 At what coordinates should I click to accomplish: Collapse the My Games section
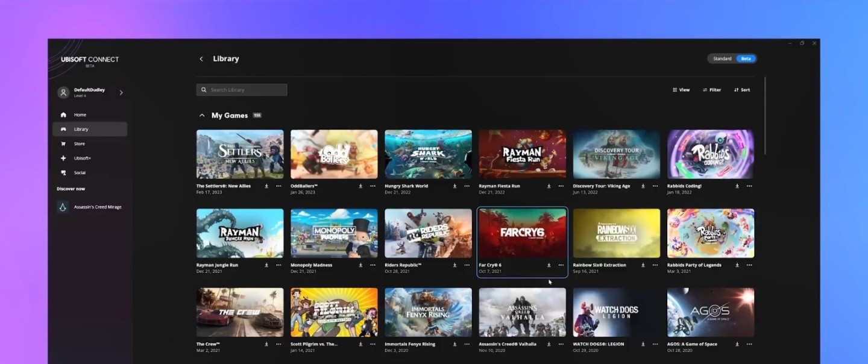[202, 115]
